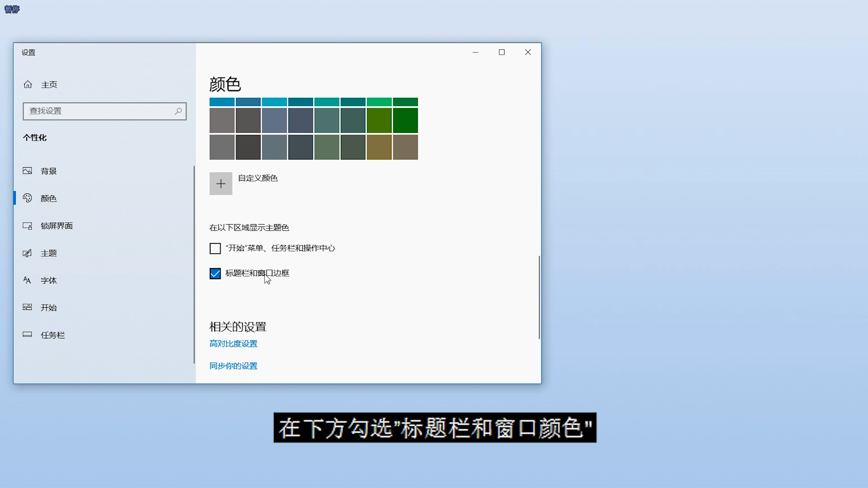868x488 pixels.
Task: Click the 开始 tiles icon
Action: [28, 307]
